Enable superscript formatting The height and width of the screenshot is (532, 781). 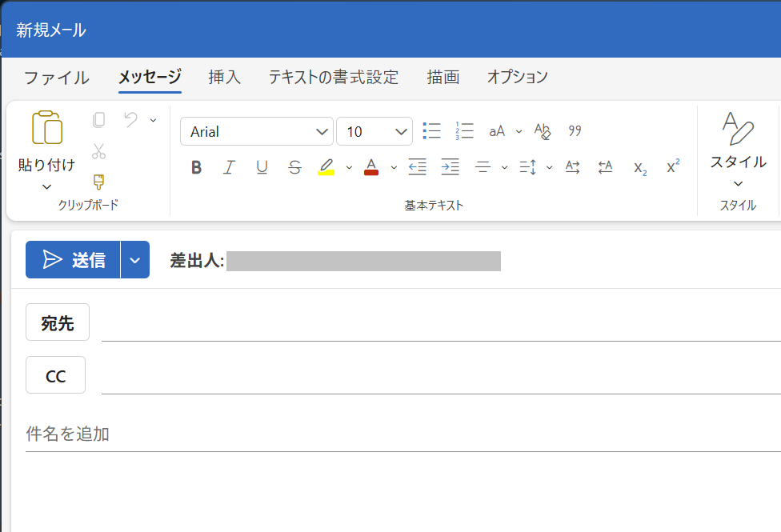[x=671, y=166]
